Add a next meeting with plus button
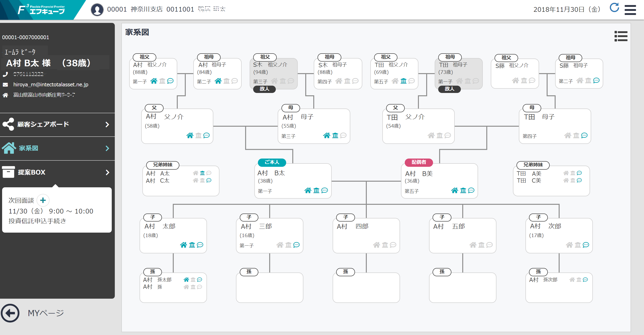The height and width of the screenshot is (335, 644). coord(43,200)
